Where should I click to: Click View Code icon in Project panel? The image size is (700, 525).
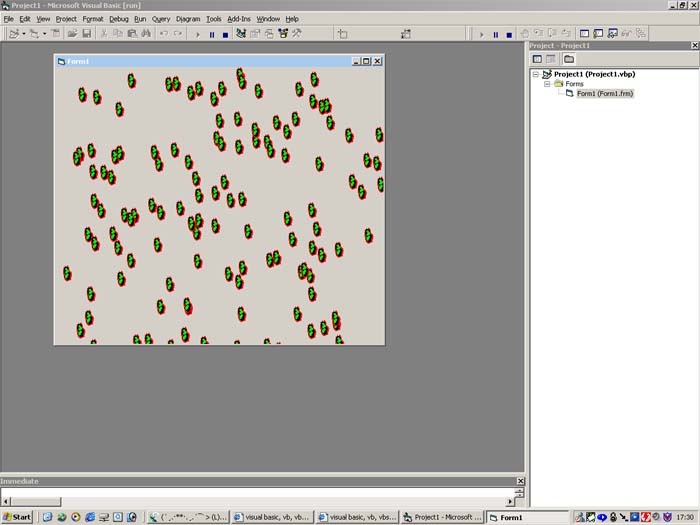point(537,59)
